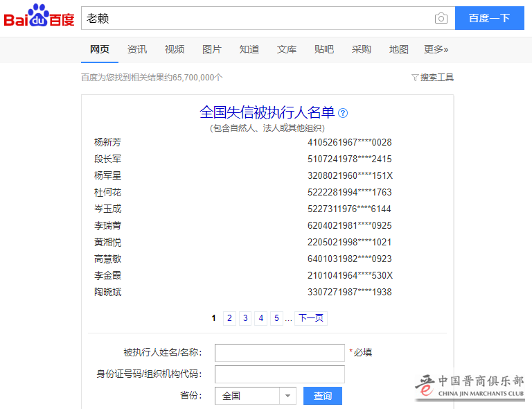
Task: Switch to the 资讯 tab
Action: point(137,49)
